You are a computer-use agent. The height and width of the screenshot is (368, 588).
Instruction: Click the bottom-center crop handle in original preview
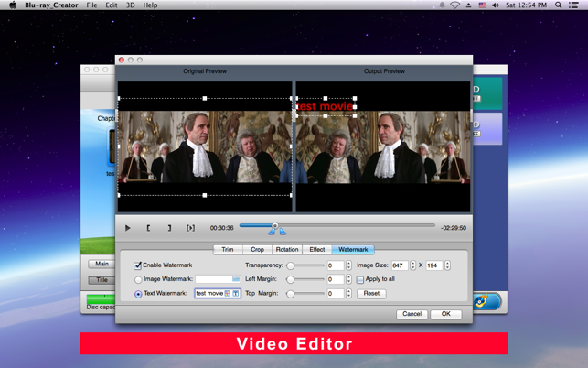point(205,195)
